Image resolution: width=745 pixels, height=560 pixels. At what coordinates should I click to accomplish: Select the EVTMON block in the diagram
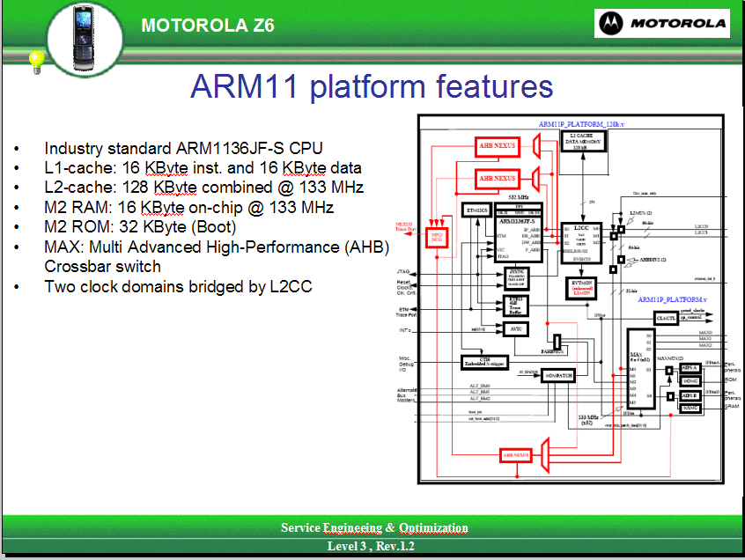click(581, 288)
